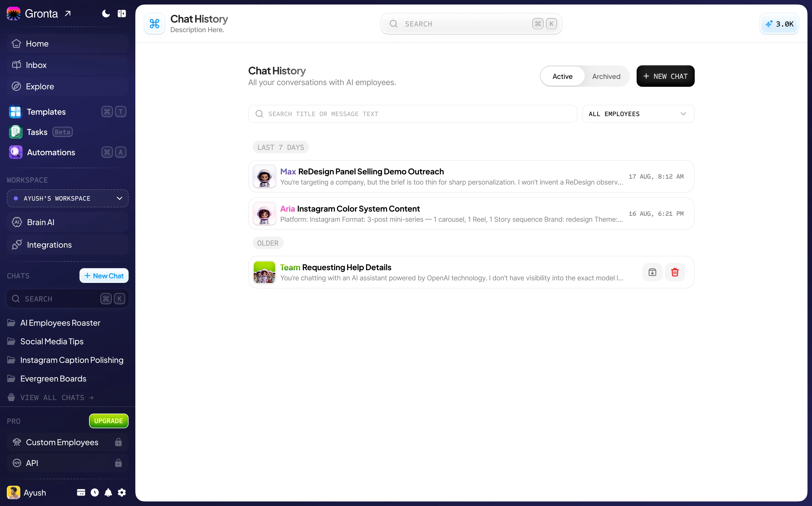
Task: Click Ayush profile avatar
Action: pos(14,492)
